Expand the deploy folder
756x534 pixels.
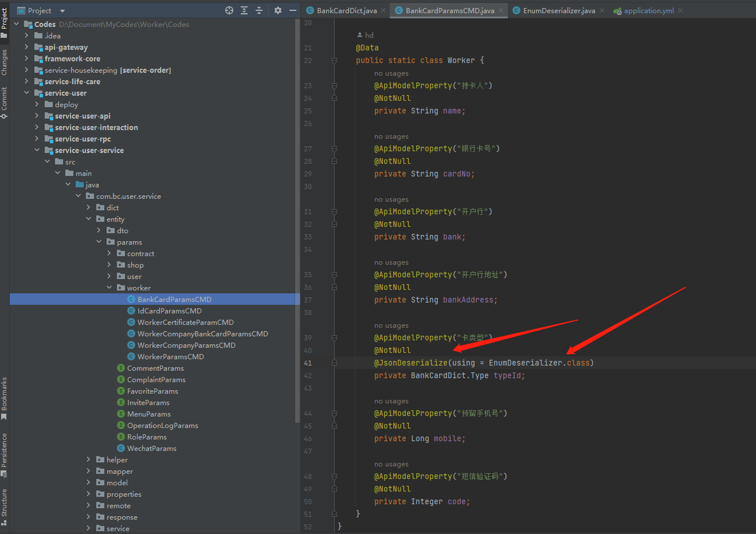[37, 104]
